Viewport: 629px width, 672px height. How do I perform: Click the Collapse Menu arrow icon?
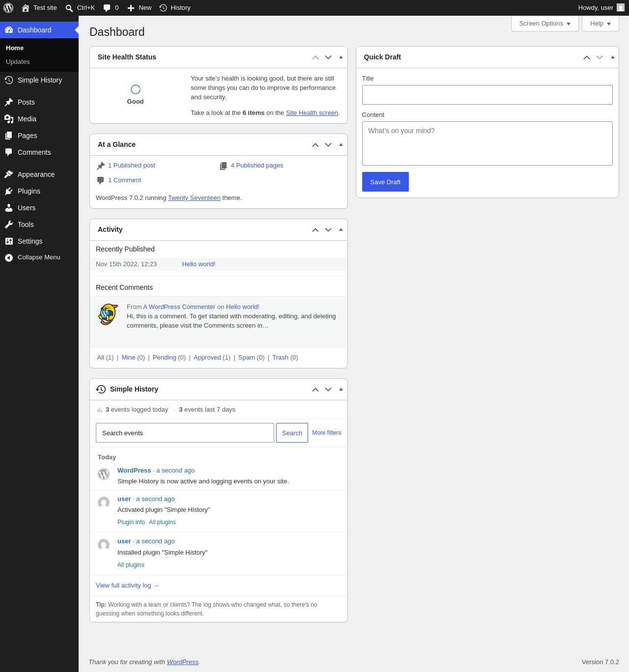pos(9,257)
